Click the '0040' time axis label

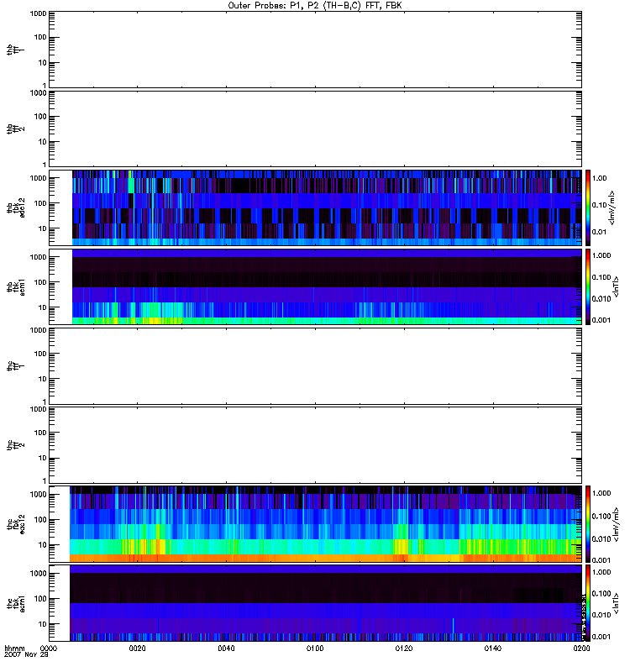(226, 648)
